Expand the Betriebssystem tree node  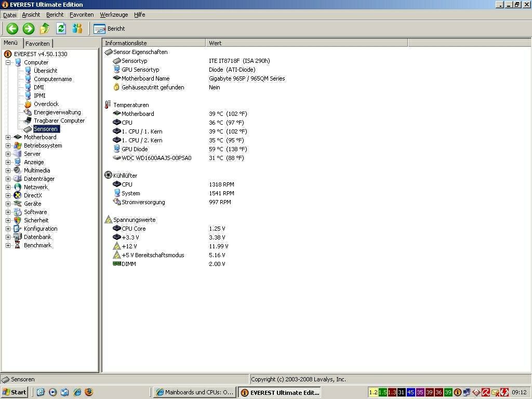(x=8, y=145)
